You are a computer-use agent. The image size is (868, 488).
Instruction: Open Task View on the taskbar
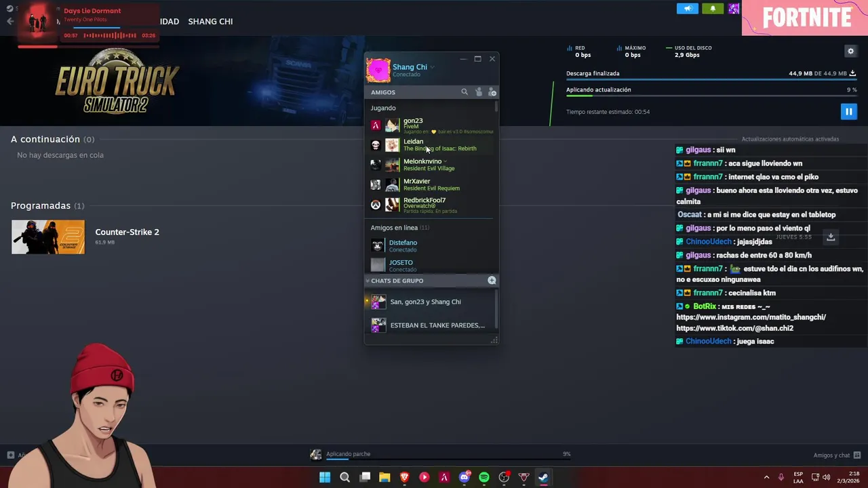[x=365, y=477]
